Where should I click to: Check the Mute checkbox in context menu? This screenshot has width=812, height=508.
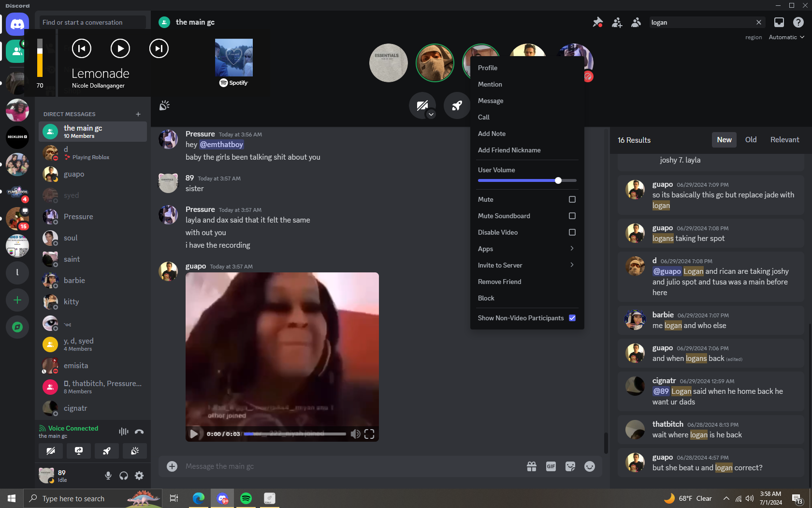pyautogui.click(x=572, y=199)
